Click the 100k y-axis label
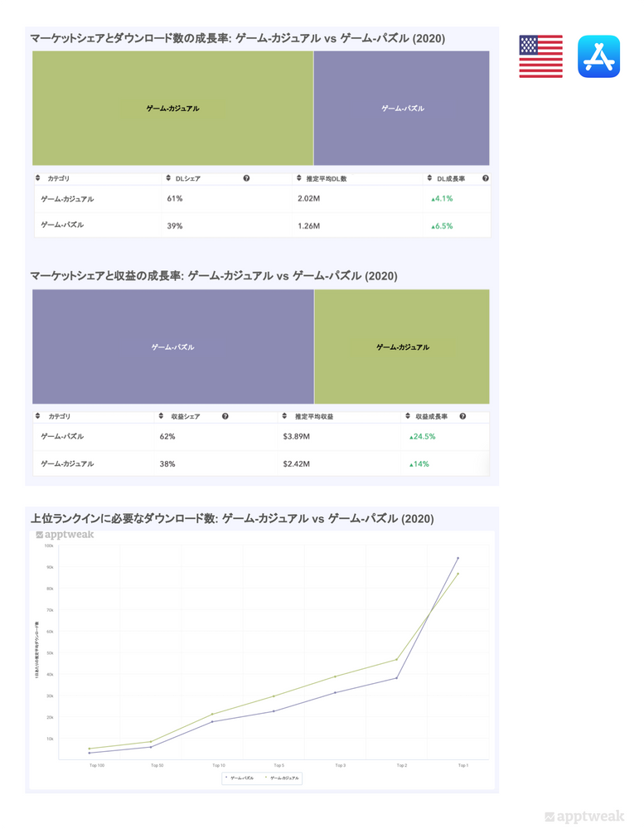Screen dimensions: 644x829 click(49, 545)
